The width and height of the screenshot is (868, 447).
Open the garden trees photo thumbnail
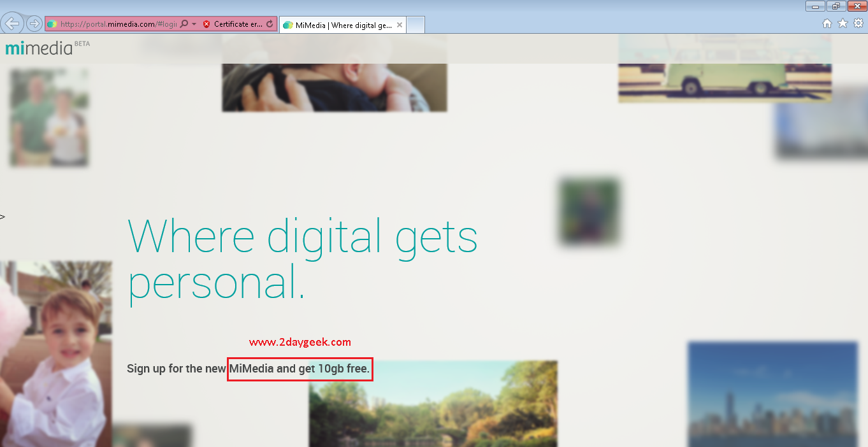pyautogui.click(x=433, y=404)
